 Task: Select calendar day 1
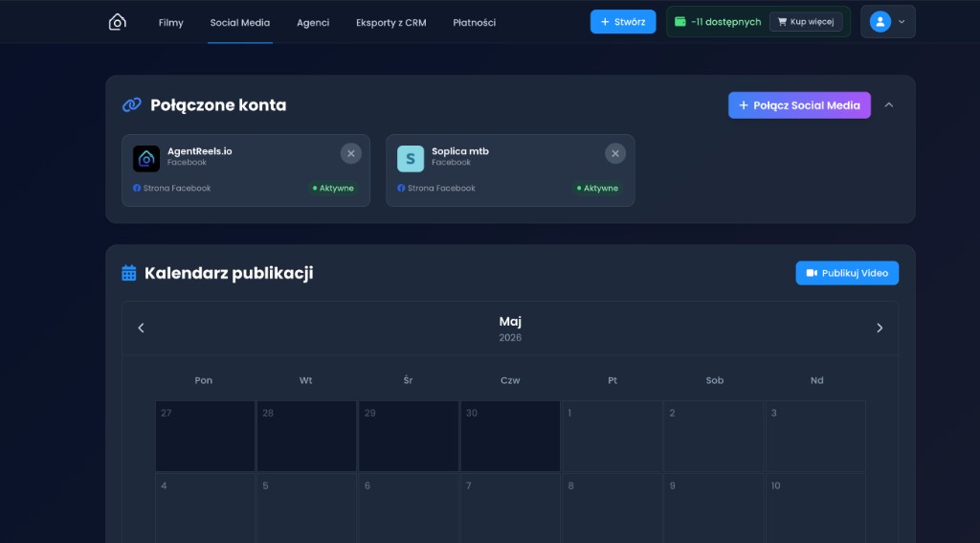[x=612, y=436]
